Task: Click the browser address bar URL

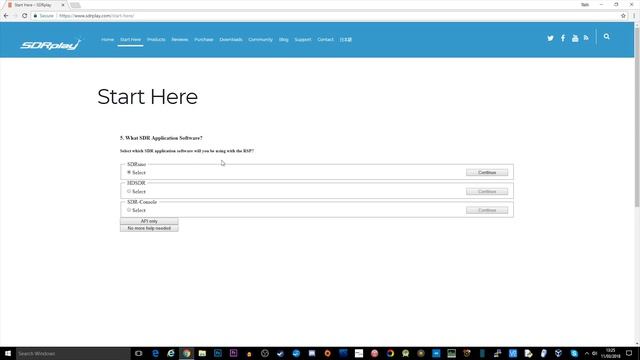Action: (x=97, y=16)
